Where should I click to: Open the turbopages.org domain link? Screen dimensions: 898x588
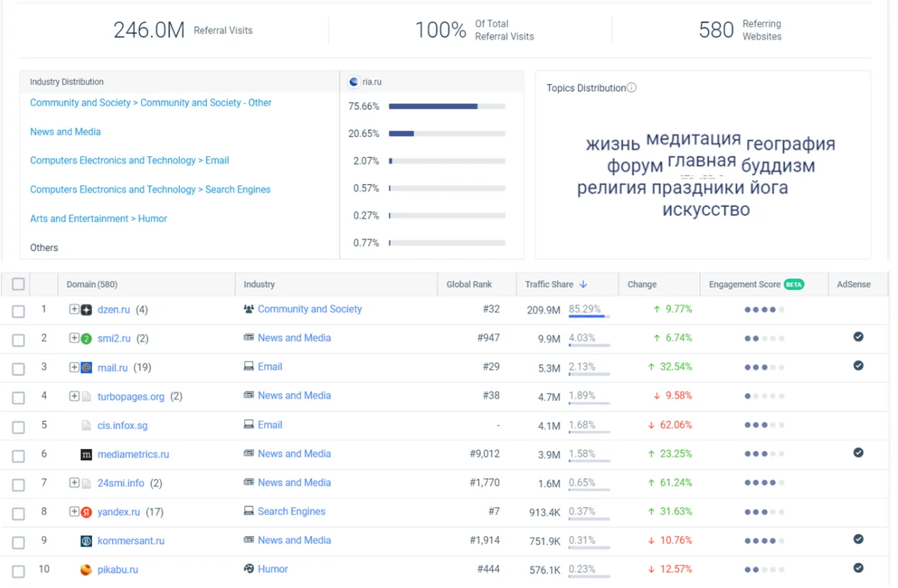pos(131,396)
